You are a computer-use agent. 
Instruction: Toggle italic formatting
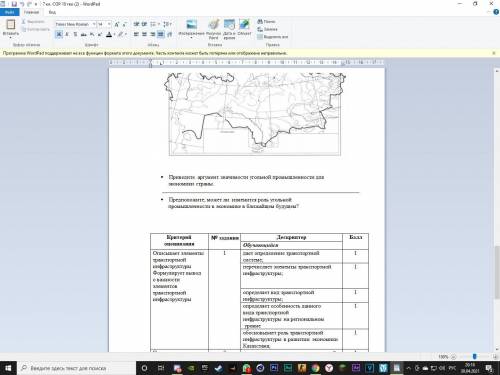tap(67, 34)
